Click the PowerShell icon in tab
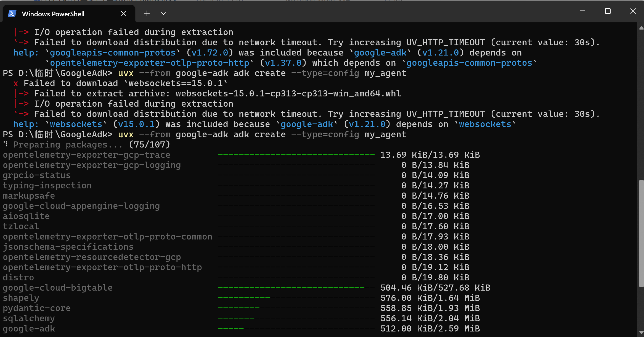Viewport: 644px width, 337px height. pyautogui.click(x=12, y=14)
